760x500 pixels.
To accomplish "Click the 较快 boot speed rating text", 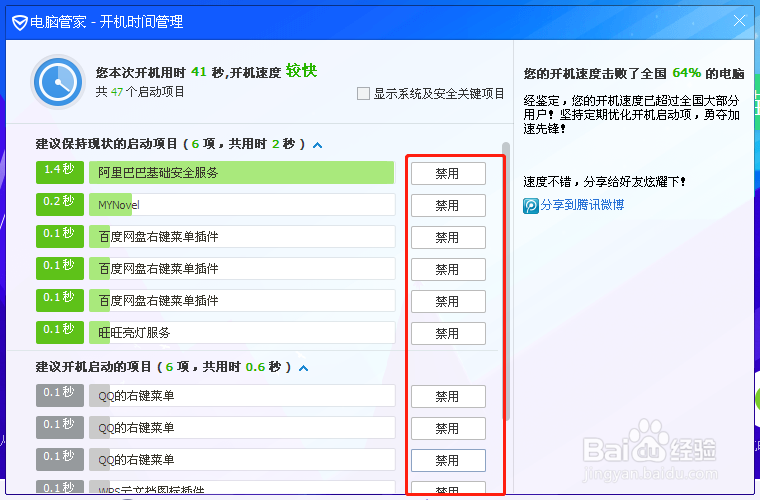I will coord(301,71).
